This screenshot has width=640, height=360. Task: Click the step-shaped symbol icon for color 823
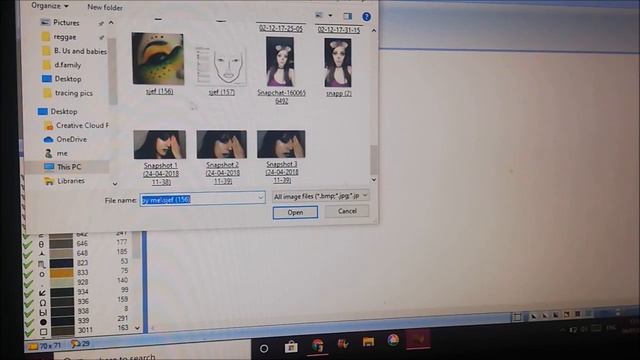point(42,264)
